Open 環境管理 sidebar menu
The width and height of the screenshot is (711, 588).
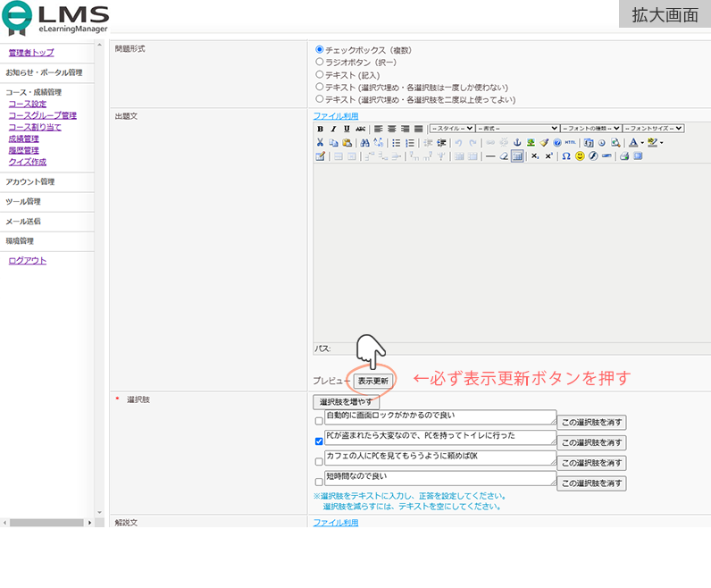click(x=20, y=241)
